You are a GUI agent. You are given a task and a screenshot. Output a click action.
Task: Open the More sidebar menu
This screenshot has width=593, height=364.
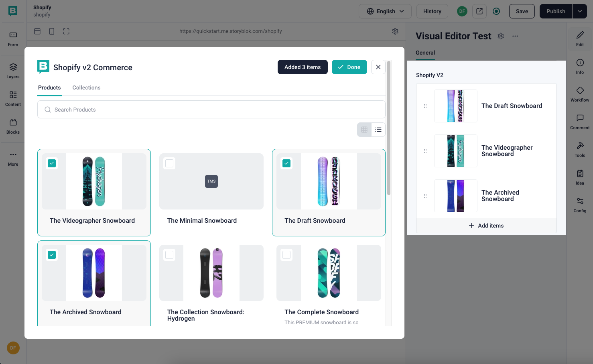pyautogui.click(x=13, y=158)
